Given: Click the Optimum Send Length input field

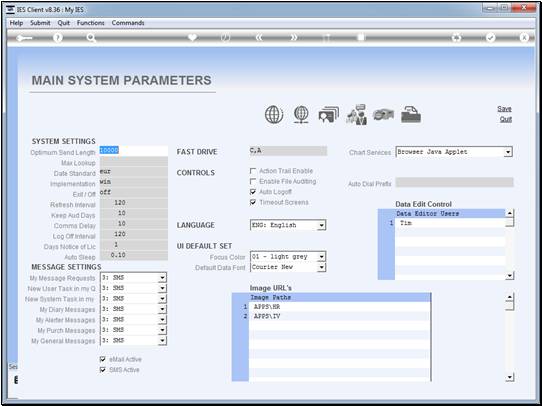Looking at the screenshot, I should [133, 151].
